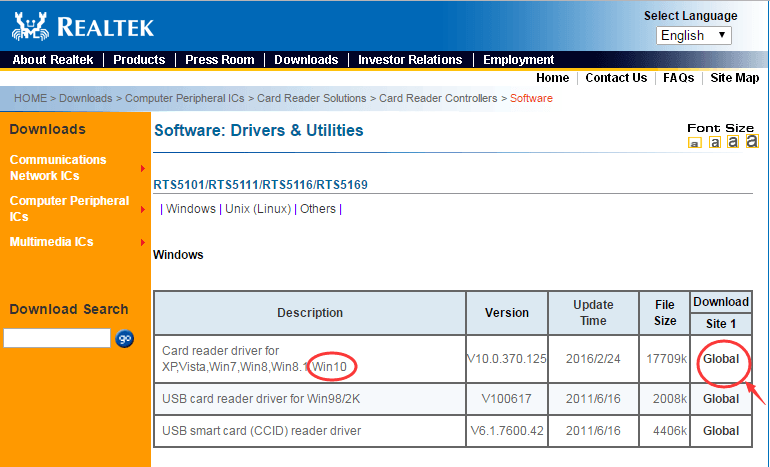
Task: Open the Products menu
Action: pyautogui.click(x=139, y=60)
